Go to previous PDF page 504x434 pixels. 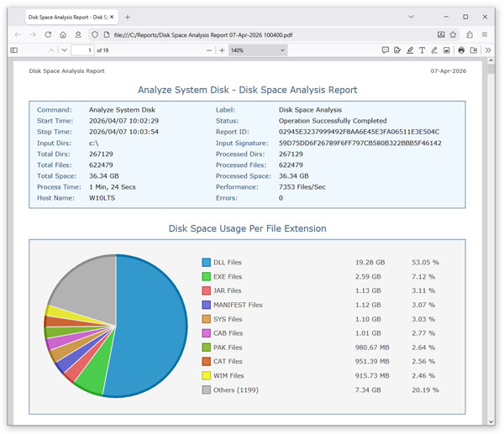tap(51, 50)
